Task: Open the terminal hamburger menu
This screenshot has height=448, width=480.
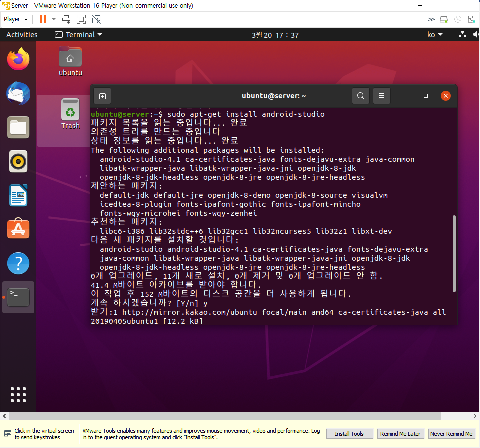Action: point(381,96)
